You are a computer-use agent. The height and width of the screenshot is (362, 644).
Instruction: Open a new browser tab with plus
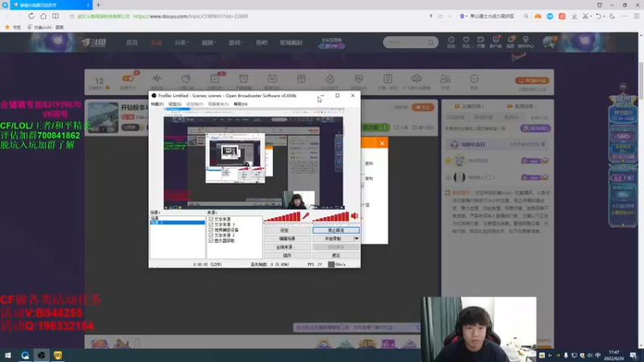click(x=98, y=5)
